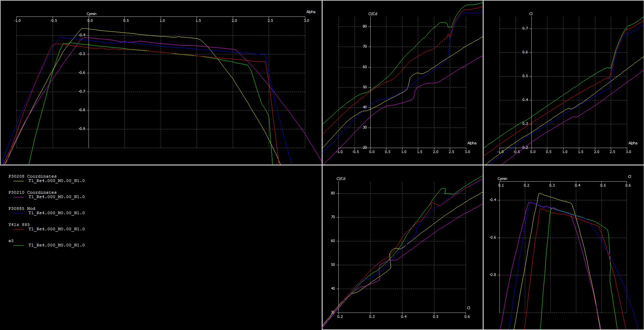Click the Alpha x-axis label in top-right graph

[x=633, y=143]
